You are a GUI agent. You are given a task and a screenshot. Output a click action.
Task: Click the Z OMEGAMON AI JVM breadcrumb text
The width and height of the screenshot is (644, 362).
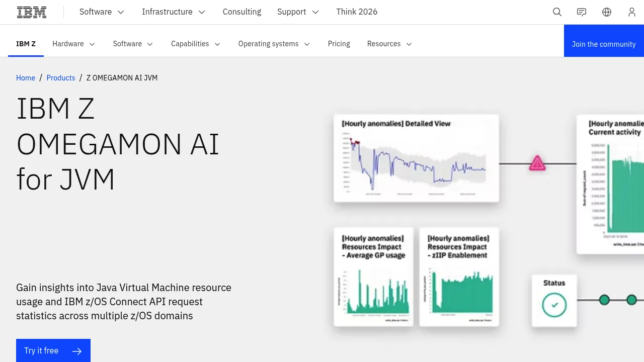(x=122, y=78)
